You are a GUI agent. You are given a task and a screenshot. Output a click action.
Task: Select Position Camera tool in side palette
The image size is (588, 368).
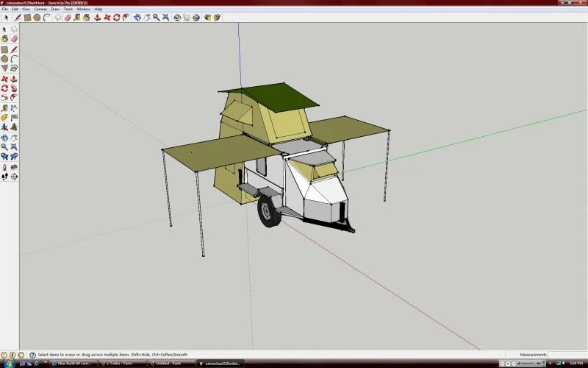[4, 167]
